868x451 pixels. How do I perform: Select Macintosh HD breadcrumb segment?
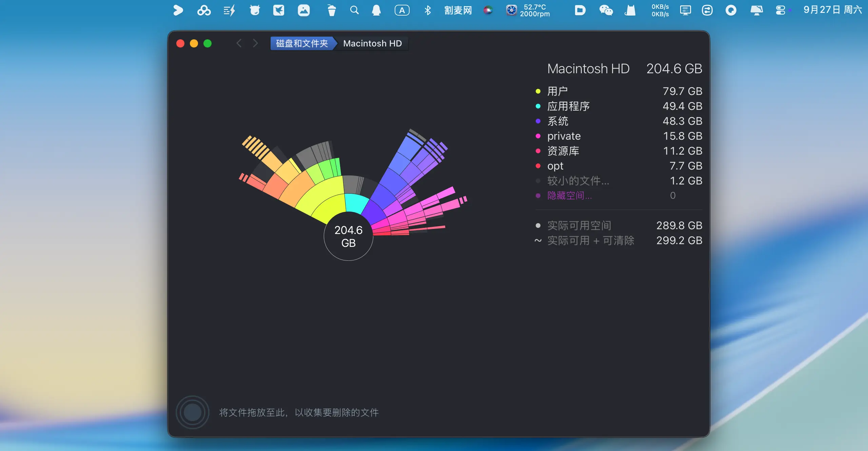pos(372,43)
